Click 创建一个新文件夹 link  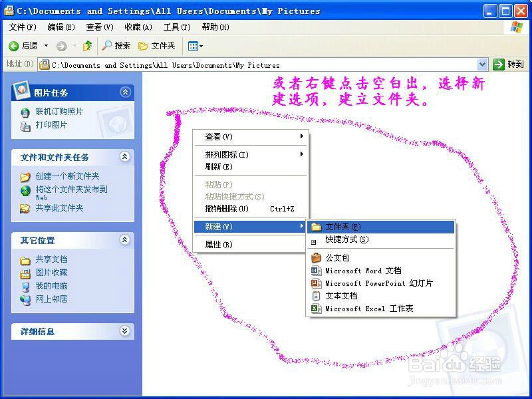pos(68,176)
